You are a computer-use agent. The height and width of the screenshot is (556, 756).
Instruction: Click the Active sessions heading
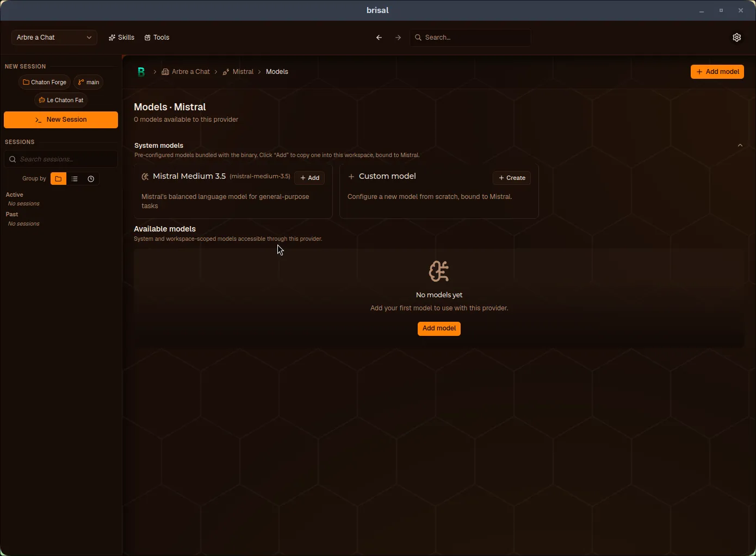tap(15, 195)
